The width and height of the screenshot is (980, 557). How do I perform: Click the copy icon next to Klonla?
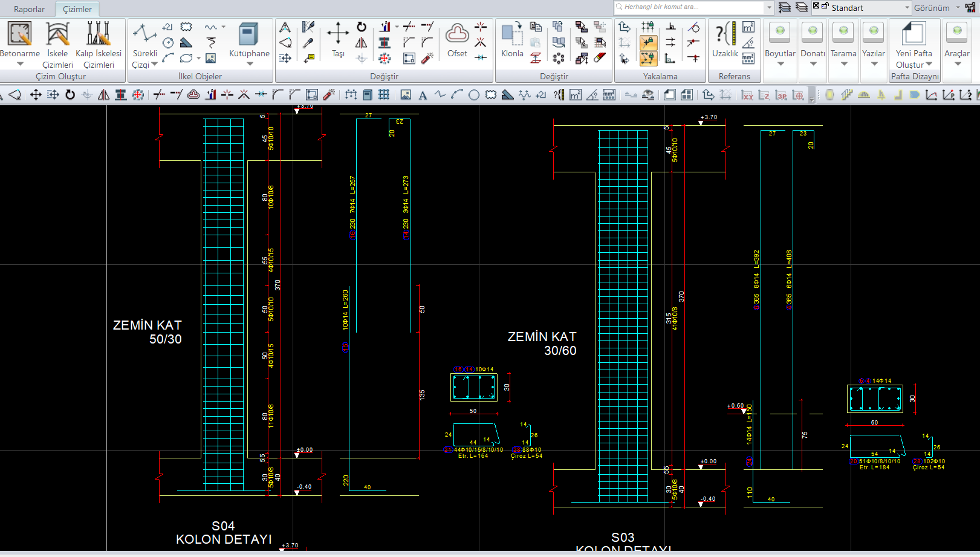point(536,27)
